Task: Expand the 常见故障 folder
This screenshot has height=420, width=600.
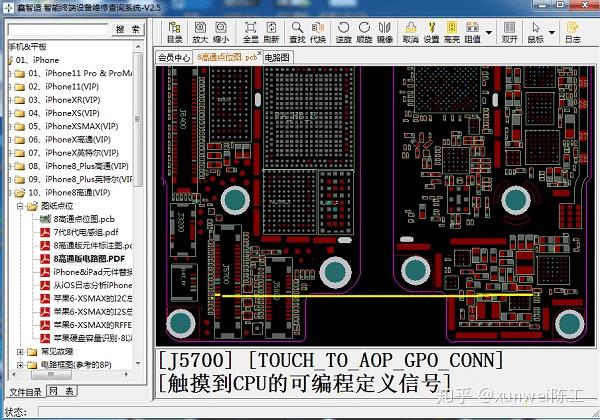Action: click(20, 352)
